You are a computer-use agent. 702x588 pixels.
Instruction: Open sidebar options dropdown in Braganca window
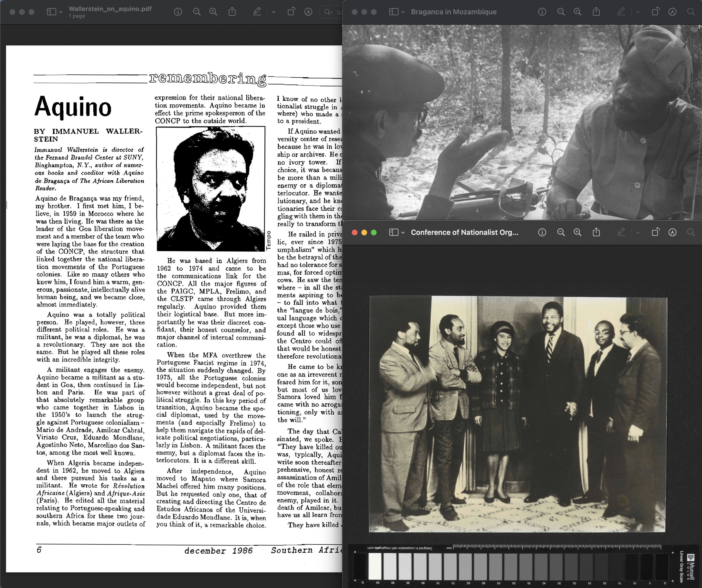click(x=403, y=12)
